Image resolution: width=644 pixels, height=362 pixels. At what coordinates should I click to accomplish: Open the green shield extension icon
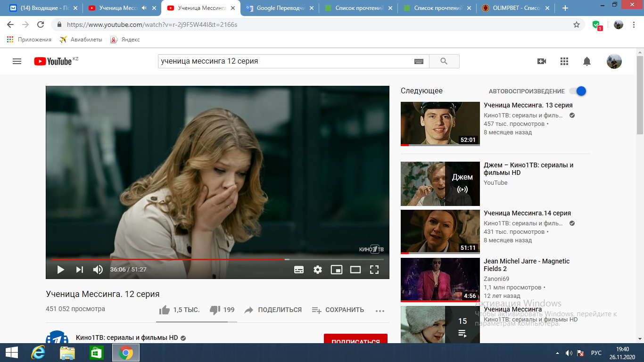pyautogui.click(x=597, y=25)
